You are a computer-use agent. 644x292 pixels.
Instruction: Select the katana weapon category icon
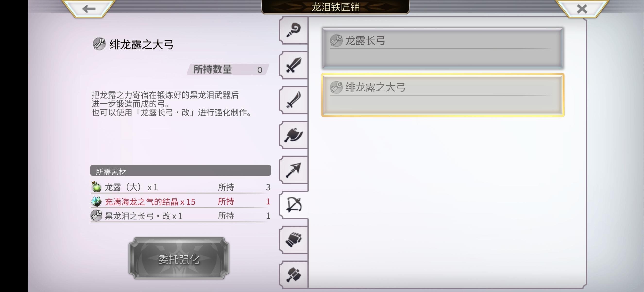pyautogui.click(x=294, y=100)
